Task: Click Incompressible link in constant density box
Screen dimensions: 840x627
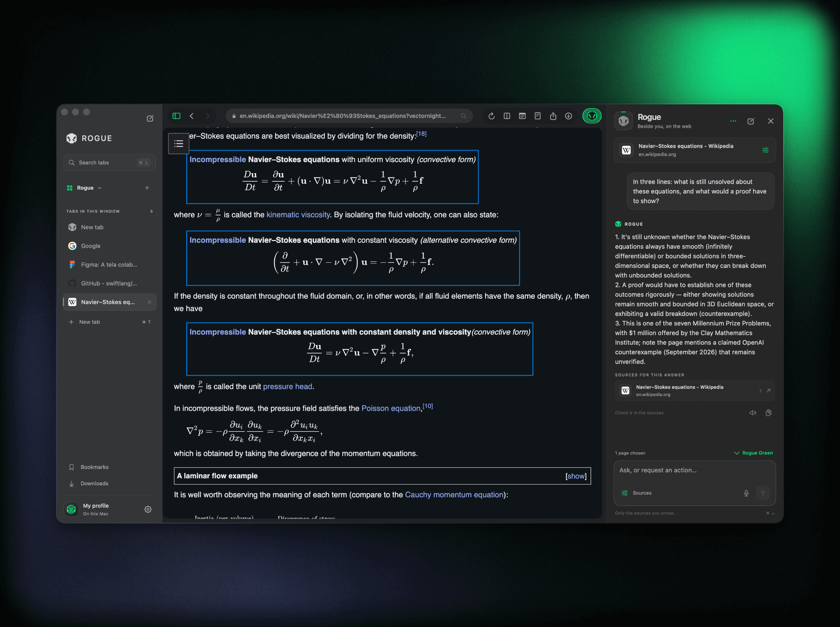Action: (217, 332)
